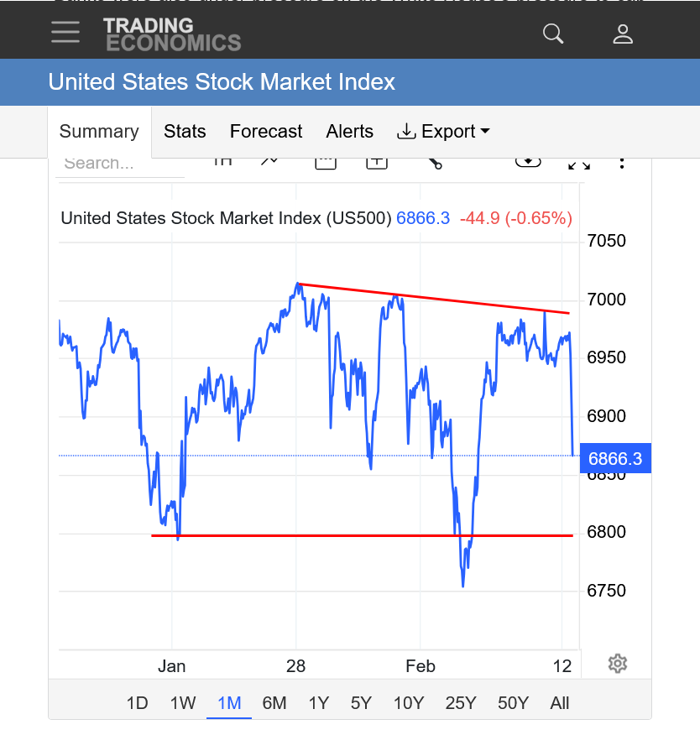Click the chart download icon

point(528,161)
